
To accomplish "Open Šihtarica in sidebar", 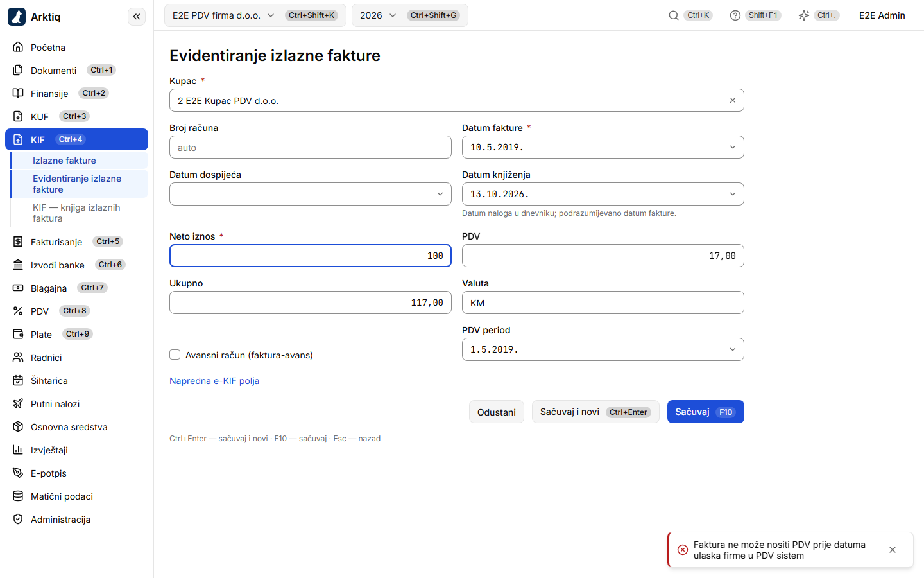I will coord(76,380).
